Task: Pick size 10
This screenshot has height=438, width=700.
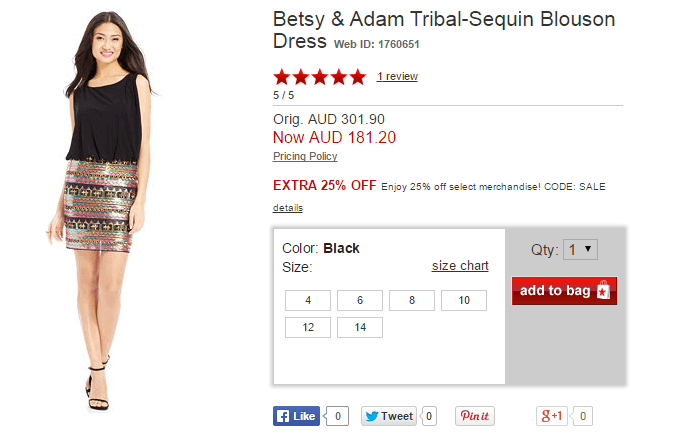Action: tap(464, 300)
